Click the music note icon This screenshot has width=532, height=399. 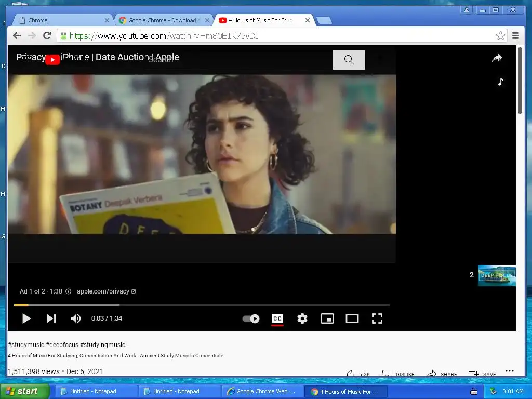pos(500,82)
